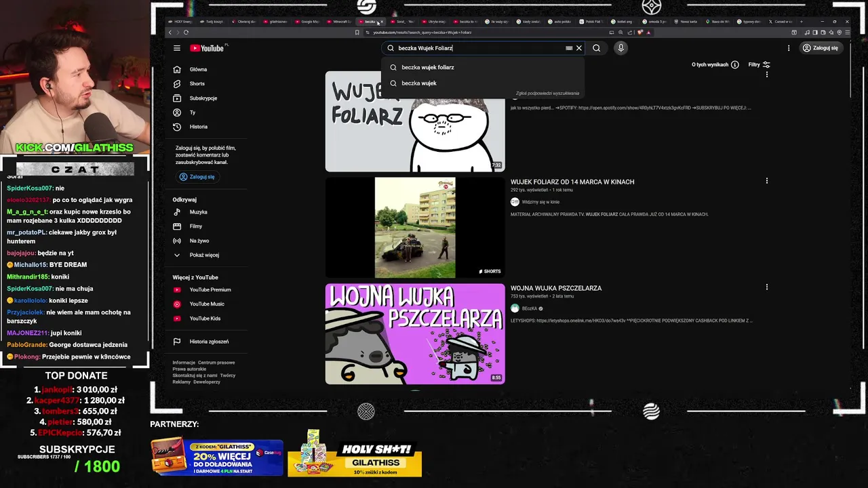
Task: Open the browser zoom magnifier icon
Action: [620, 33]
